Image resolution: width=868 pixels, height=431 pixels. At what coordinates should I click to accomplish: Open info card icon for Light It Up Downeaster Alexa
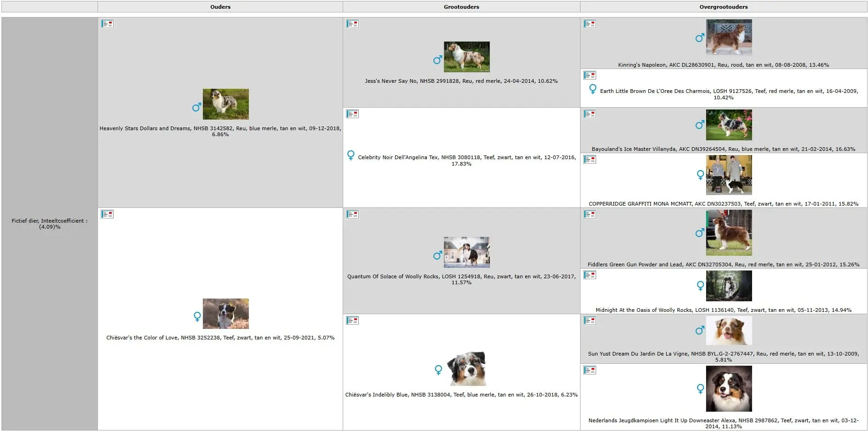[x=590, y=370]
